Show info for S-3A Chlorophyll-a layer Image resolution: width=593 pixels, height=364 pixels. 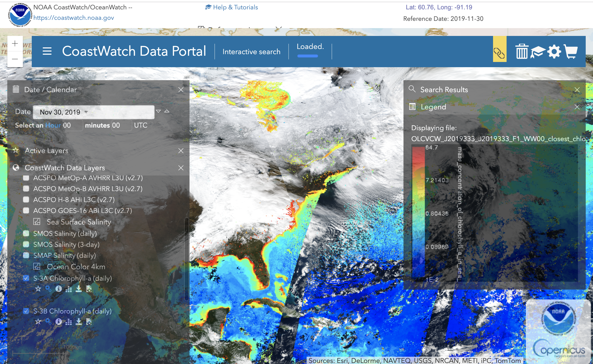tap(59, 288)
